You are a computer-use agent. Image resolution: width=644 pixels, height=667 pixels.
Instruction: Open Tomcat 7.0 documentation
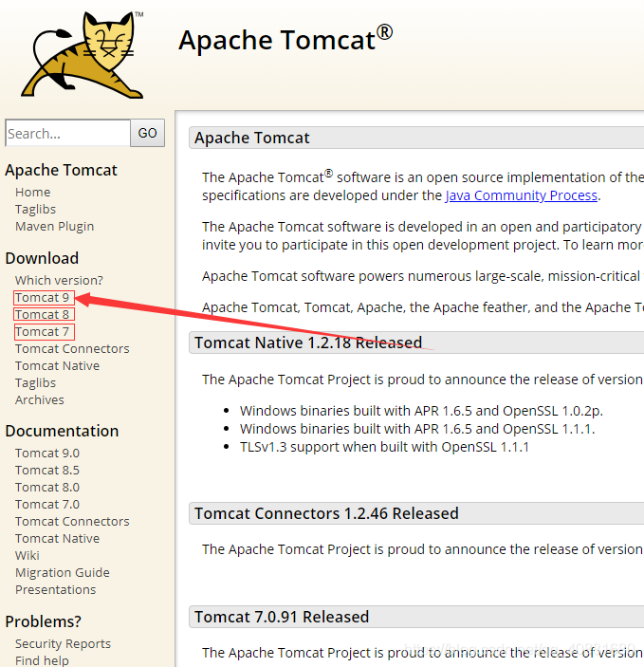tap(47, 504)
